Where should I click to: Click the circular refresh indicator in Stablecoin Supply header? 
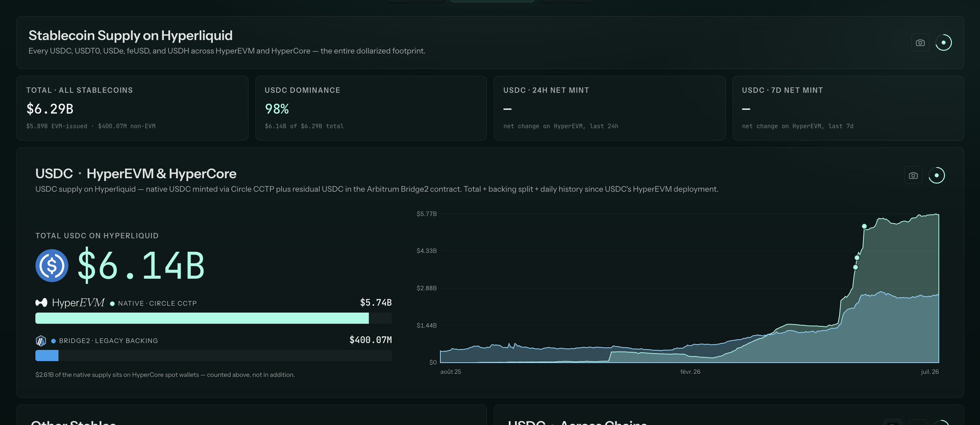(x=944, y=43)
